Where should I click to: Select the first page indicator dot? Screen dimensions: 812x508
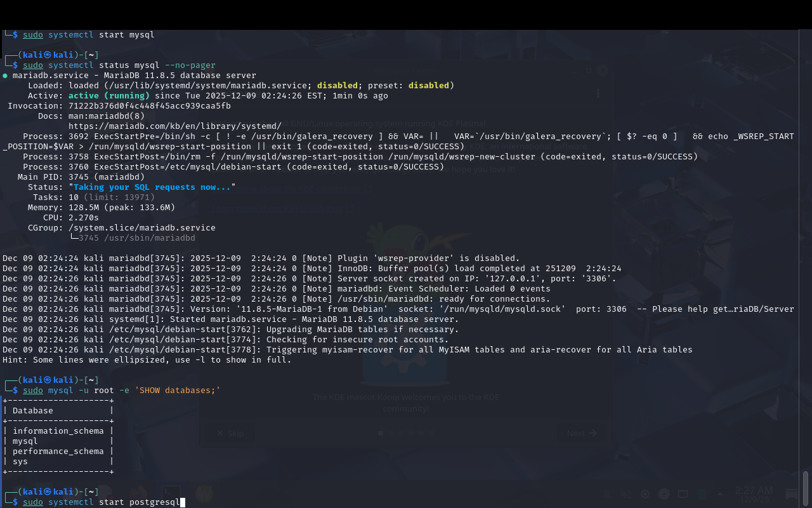click(381, 433)
